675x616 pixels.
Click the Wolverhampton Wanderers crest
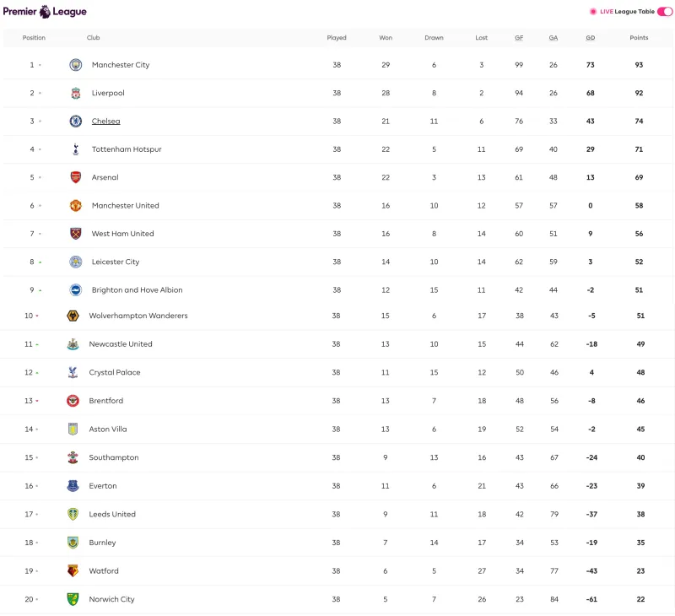pyautogui.click(x=73, y=316)
